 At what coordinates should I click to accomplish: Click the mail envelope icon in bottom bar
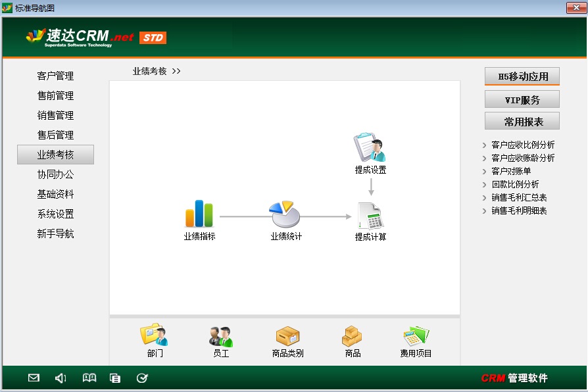(34, 378)
